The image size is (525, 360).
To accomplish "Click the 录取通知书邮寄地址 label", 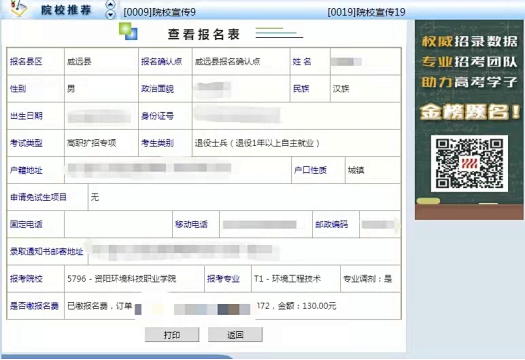I will click(x=47, y=251).
